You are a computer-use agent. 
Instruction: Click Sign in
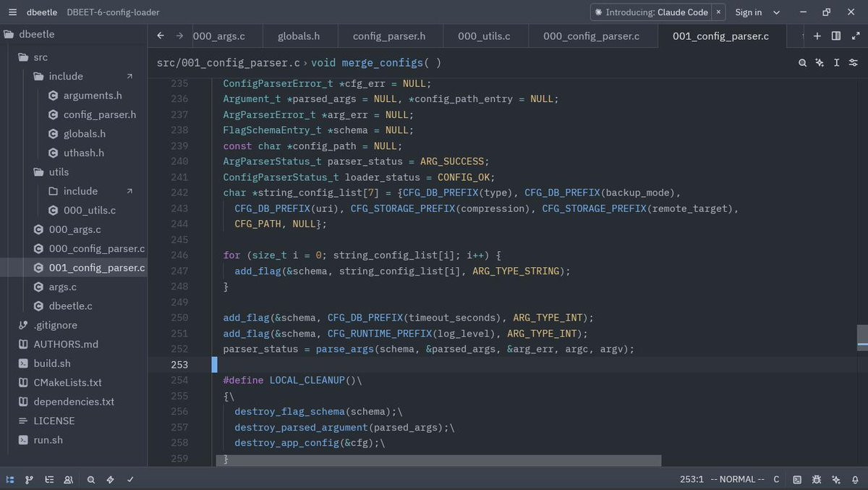pos(748,12)
